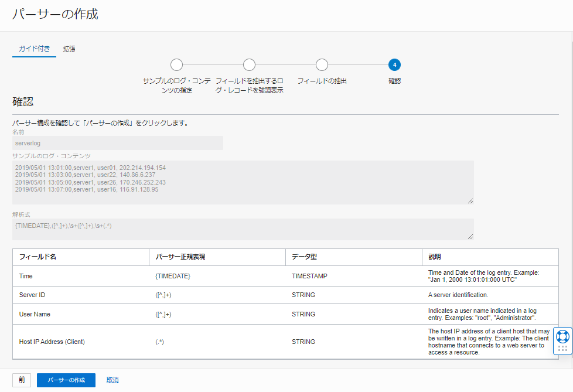Click the resize handle of the sample log textarea
573x392 pixels.
click(470, 200)
